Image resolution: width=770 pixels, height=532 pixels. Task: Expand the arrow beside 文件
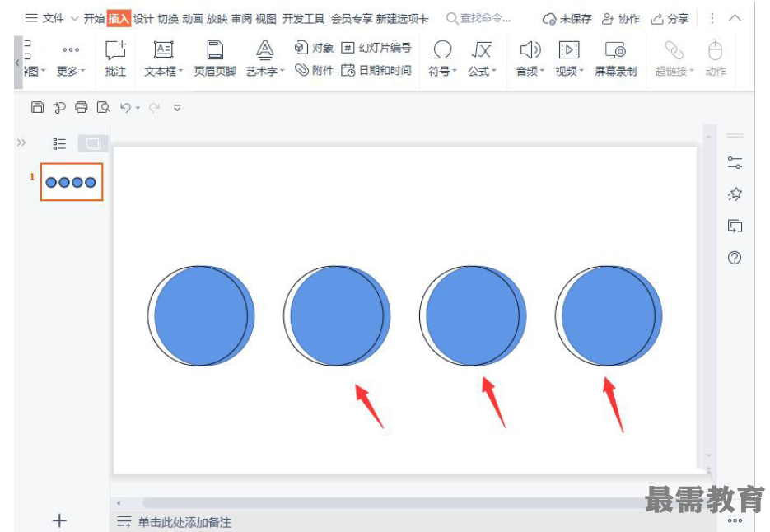coord(75,19)
